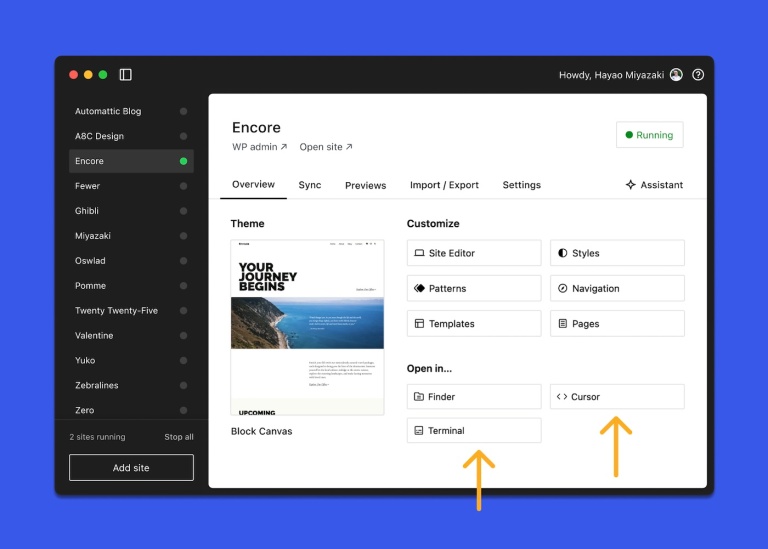Toggle the sidebar panel icon
Screen dimensions: 768x549
click(x=125, y=74)
